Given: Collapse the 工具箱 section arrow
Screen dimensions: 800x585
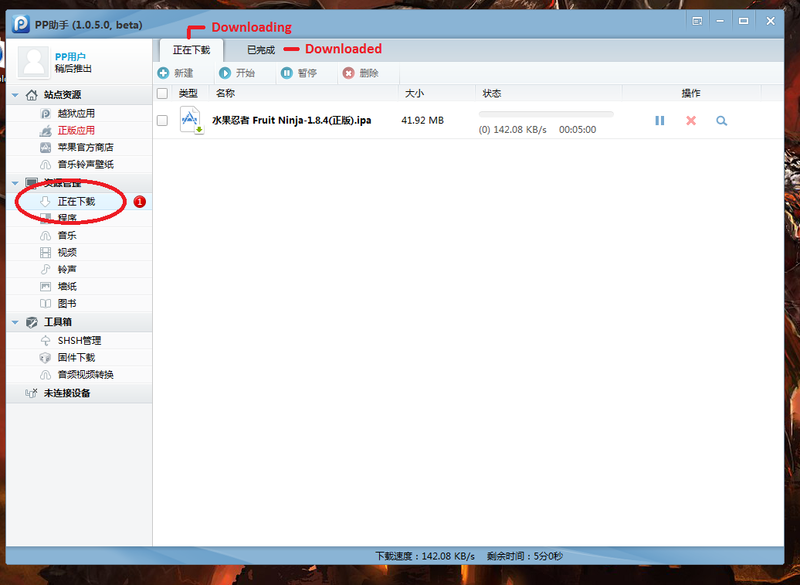Looking at the screenshot, I should pos(15,322).
